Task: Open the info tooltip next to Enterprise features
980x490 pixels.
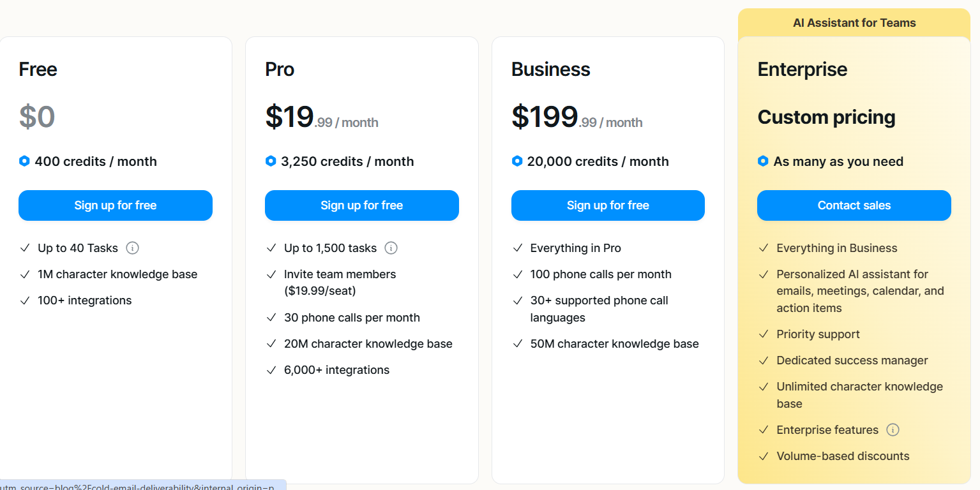Action: pyautogui.click(x=893, y=429)
